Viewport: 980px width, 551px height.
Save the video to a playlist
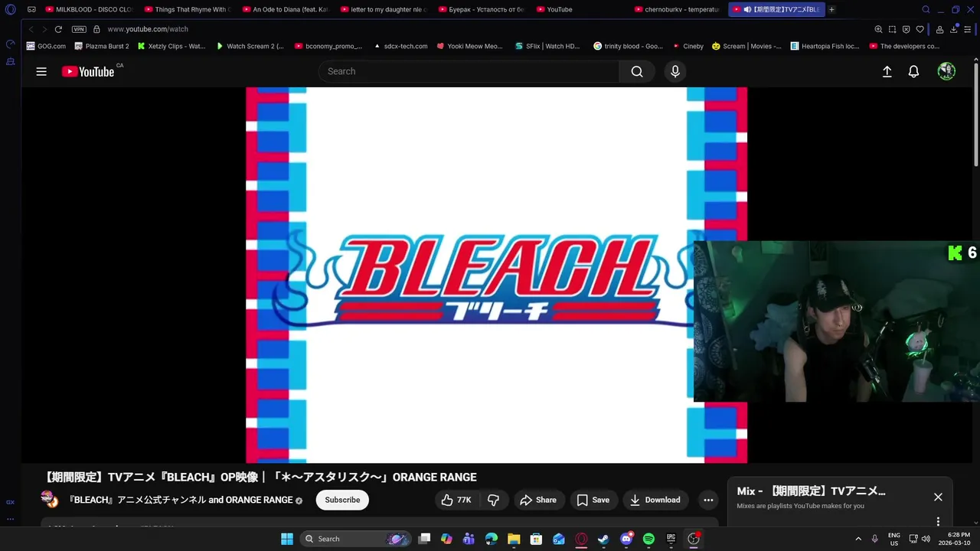pos(593,500)
